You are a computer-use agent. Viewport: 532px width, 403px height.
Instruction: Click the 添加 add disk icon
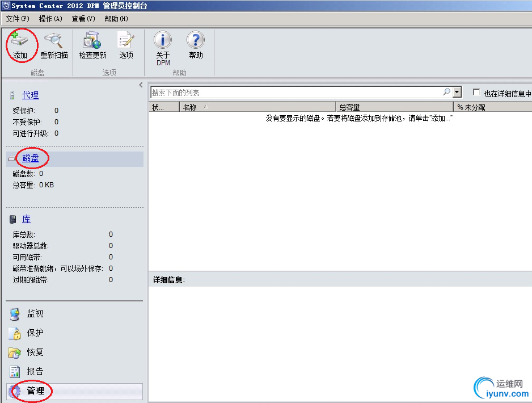19,40
